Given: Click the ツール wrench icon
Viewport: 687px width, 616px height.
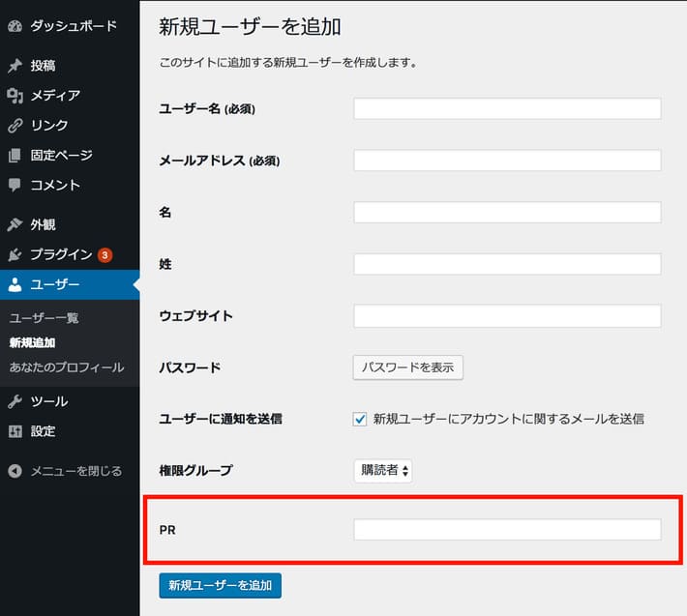Looking at the screenshot, I should 15,401.
